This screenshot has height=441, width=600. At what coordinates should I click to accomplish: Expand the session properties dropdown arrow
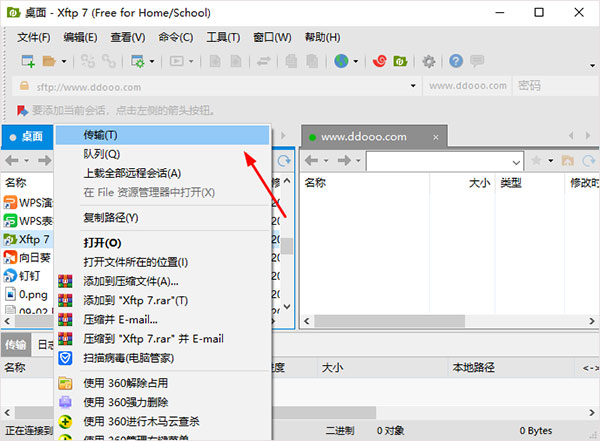[152, 61]
